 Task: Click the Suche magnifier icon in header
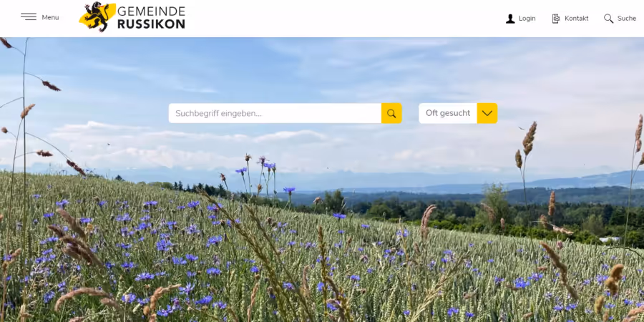pyautogui.click(x=608, y=19)
